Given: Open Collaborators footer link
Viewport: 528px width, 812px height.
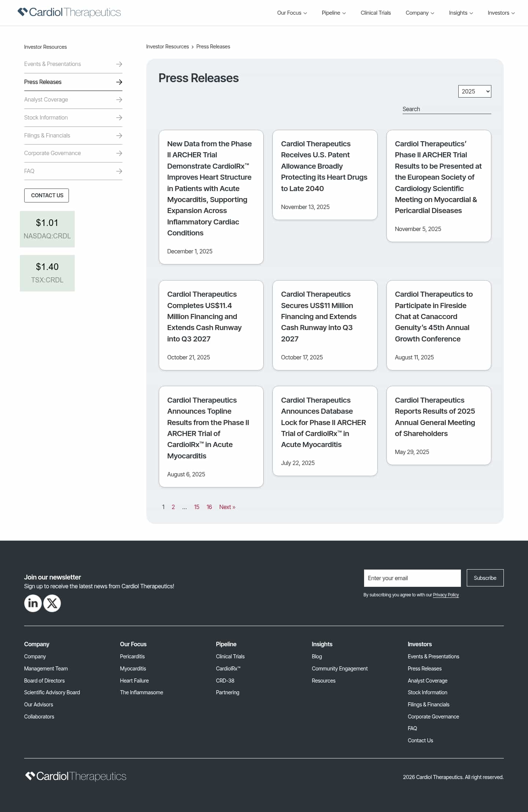Looking at the screenshot, I should pos(39,717).
